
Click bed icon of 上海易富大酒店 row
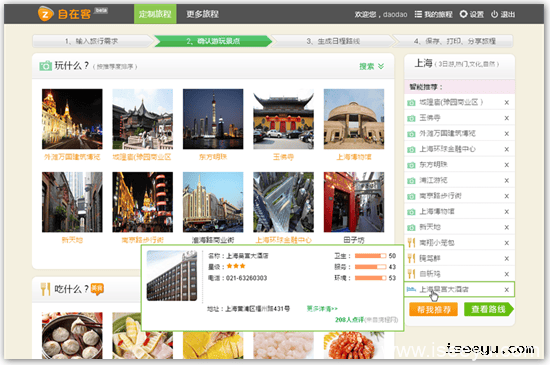411,289
